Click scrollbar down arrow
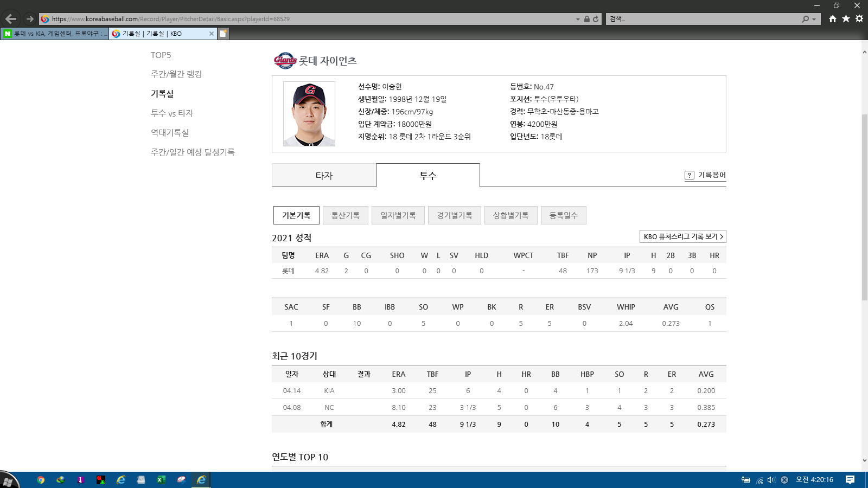The height and width of the screenshot is (488, 868). coord(864,460)
